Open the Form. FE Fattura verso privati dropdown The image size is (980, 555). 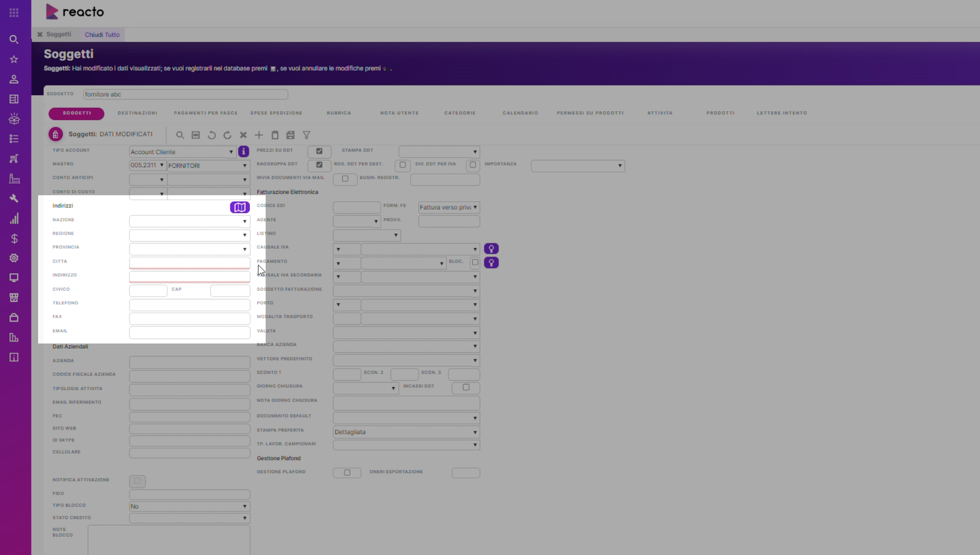[449, 207]
